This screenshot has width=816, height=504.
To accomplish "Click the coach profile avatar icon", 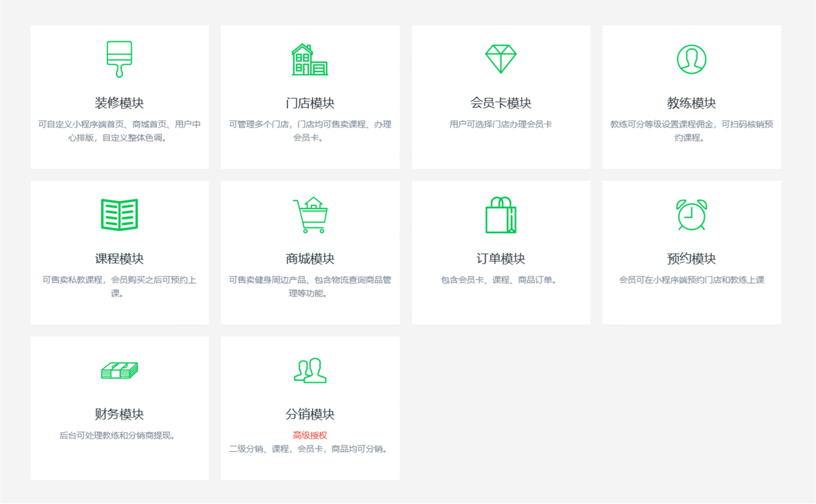I will tap(691, 59).
